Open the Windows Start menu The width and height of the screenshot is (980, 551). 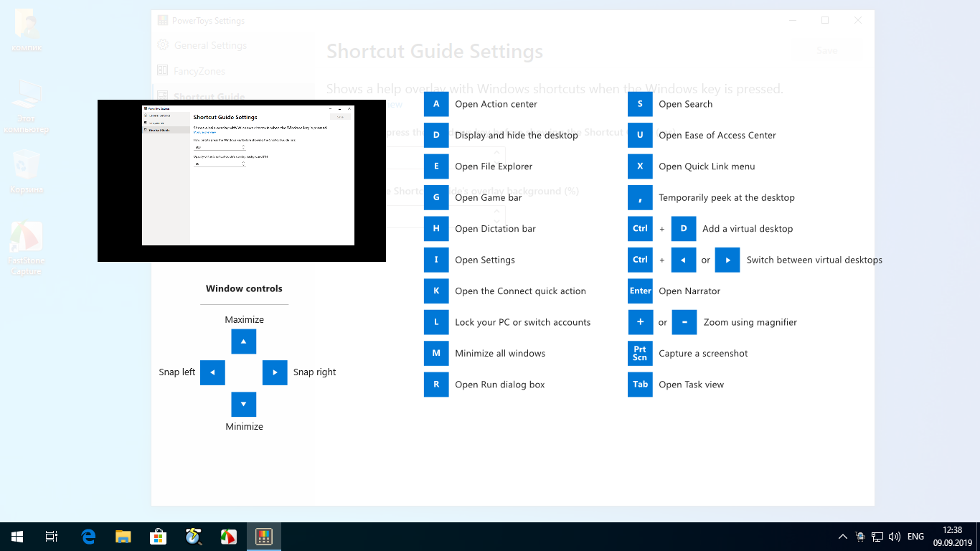[17, 537]
